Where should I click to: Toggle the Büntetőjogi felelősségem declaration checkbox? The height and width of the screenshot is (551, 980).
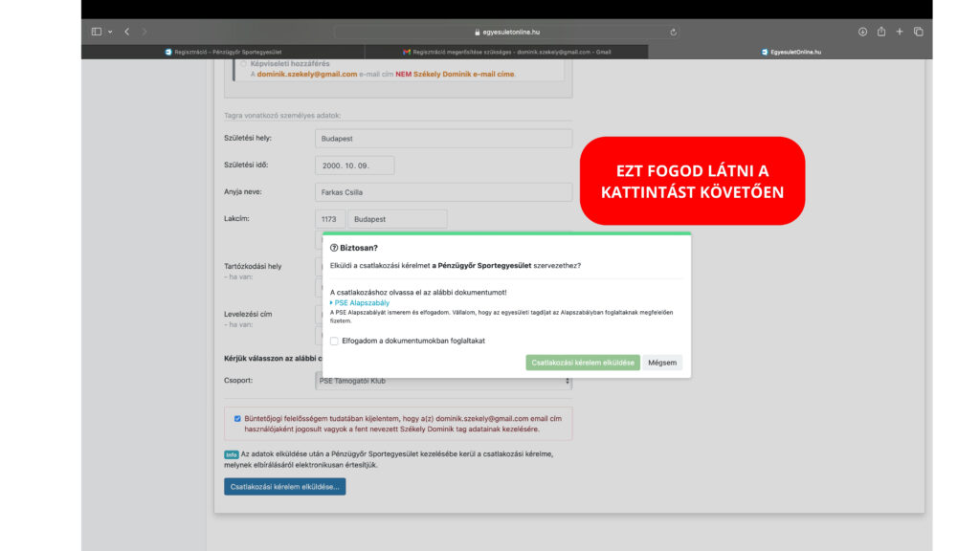coord(237,419)
